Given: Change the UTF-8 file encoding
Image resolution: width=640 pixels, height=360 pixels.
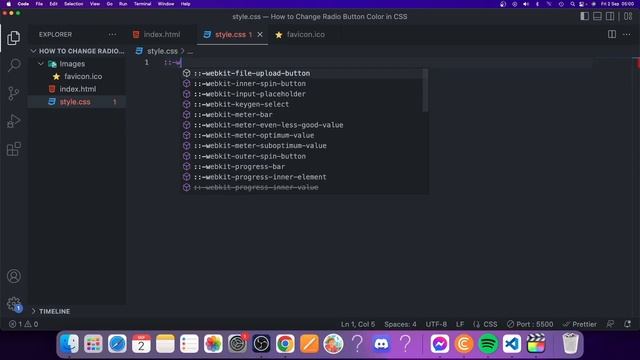Looking at the screenshot, I should click(x=436, y=324).
